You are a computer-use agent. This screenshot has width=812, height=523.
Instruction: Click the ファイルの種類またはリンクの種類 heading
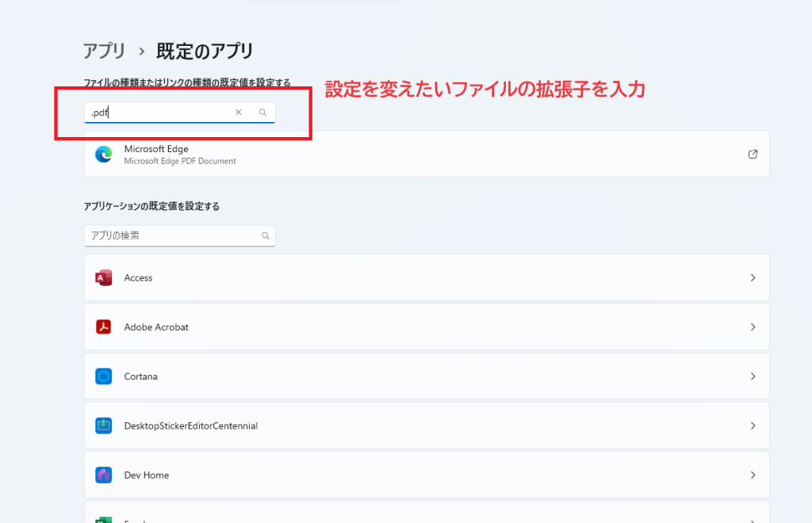pyautogui.click(x=187, y=82)
